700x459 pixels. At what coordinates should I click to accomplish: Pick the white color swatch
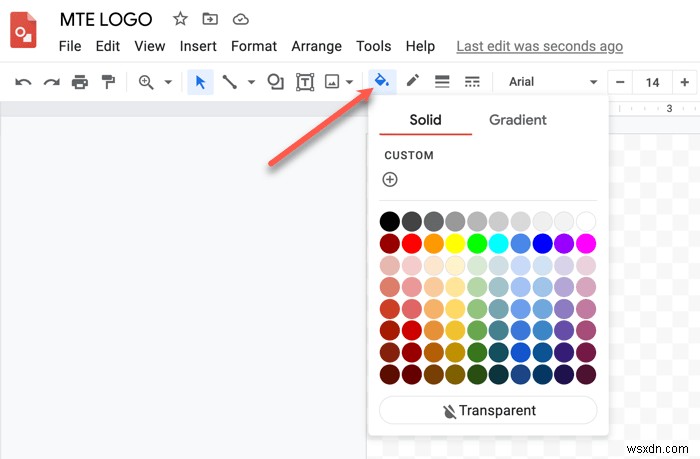click(586, 221)
